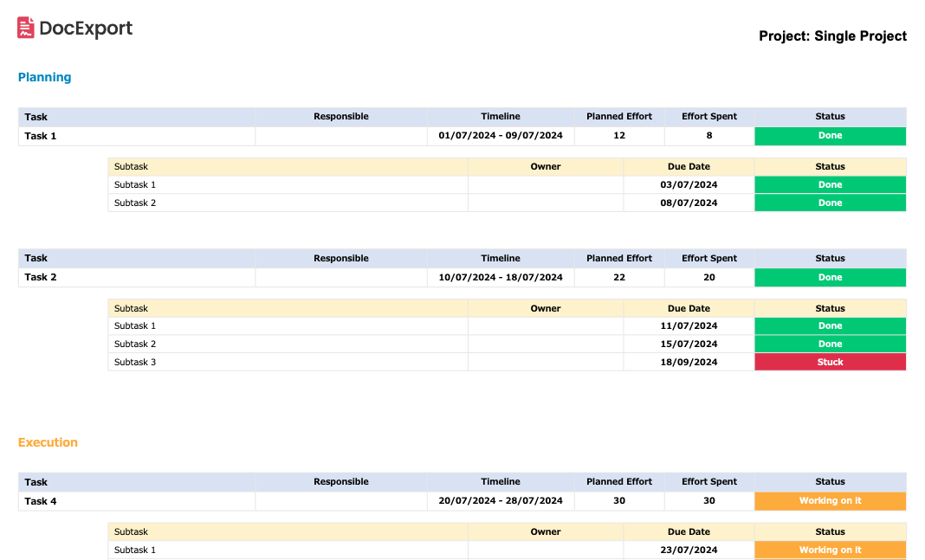This screenshot has width=925, height=560.
Task: Click Task 1 timeline 01/07/2024 - 09/07/2024
Action: click(x=501, y=136)
